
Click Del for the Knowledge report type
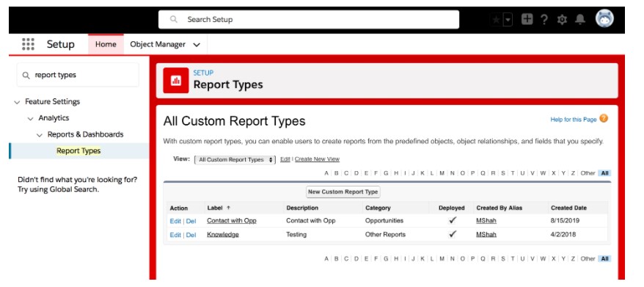tap(191, 235)
